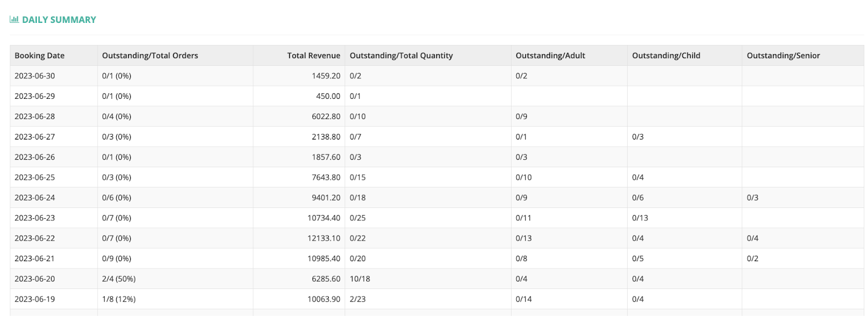868x316 pixels.
Task: Click the Outstanding/Adult column header
Action: [550, 55]
